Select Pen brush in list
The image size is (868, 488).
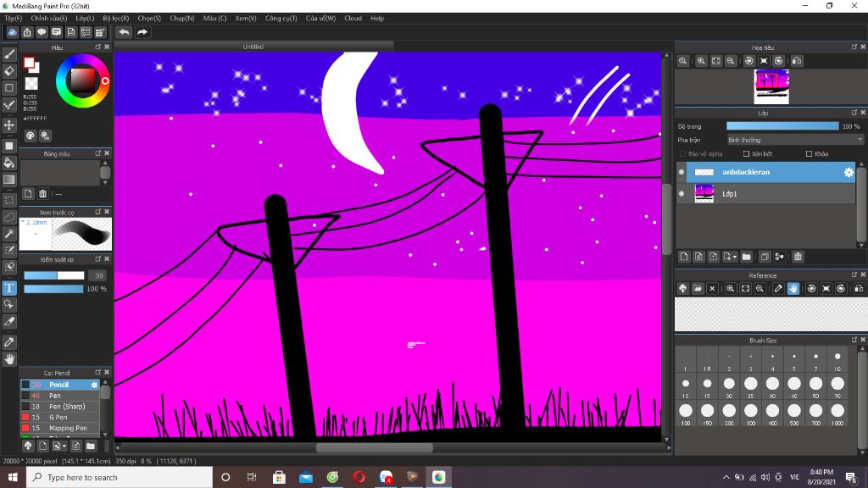[60, 396]
